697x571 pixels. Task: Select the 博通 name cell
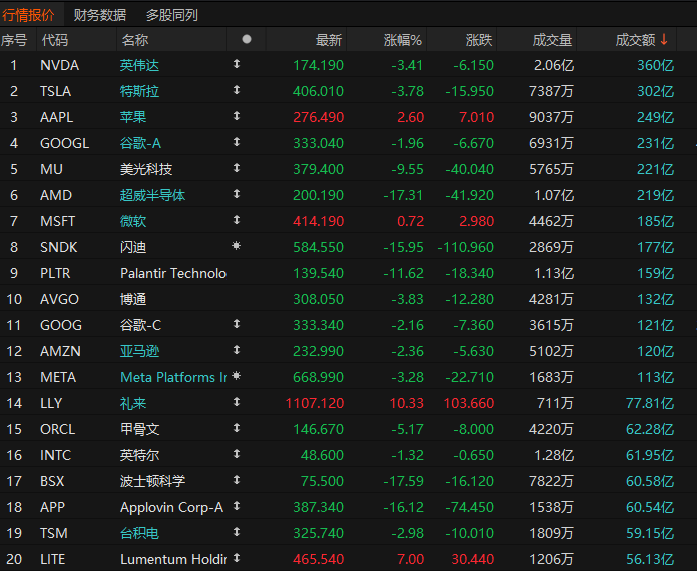point(133,299)
